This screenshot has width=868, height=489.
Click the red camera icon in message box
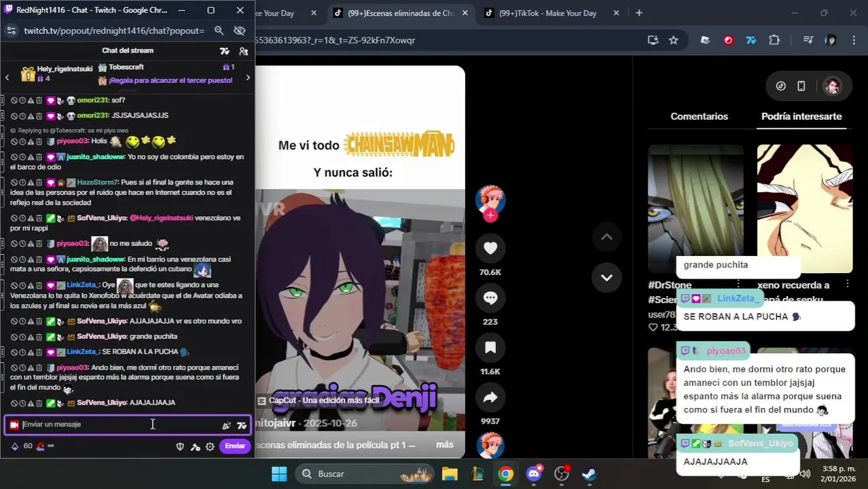(x=14, y=425)
